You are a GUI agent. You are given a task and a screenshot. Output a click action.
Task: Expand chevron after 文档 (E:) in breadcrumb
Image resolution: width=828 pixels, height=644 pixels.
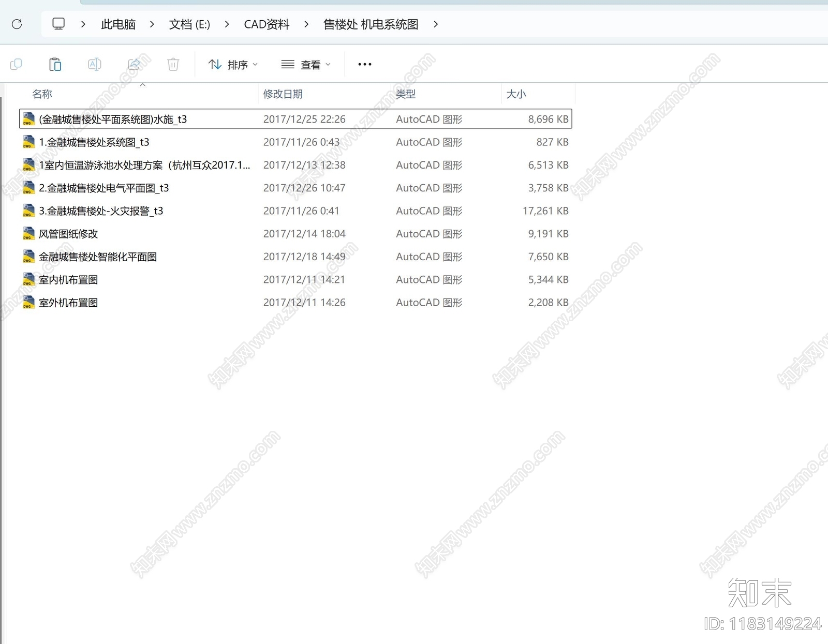pos(227,24)
